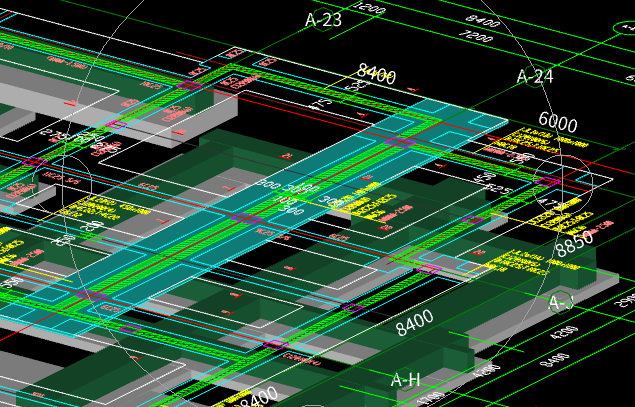Pick the 8850 dimension text
The height and width of the screenshot is (407, 635).
tap(575, 244)
